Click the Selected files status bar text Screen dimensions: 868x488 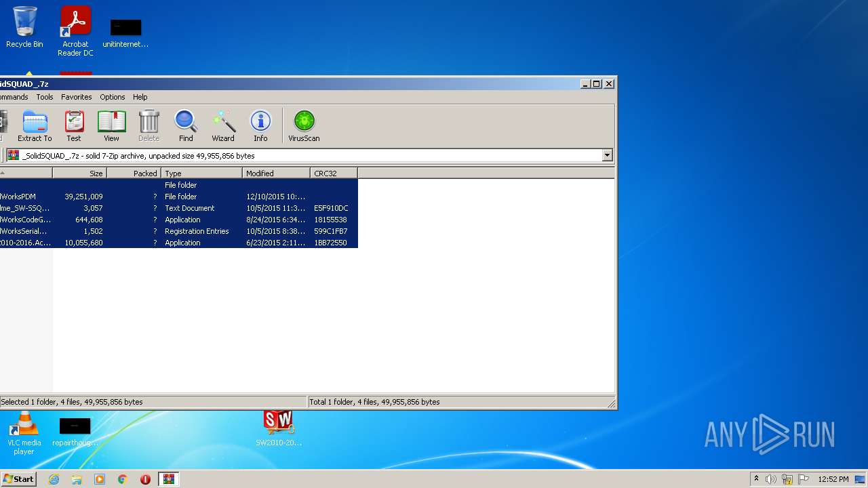[x=71, y=402]
